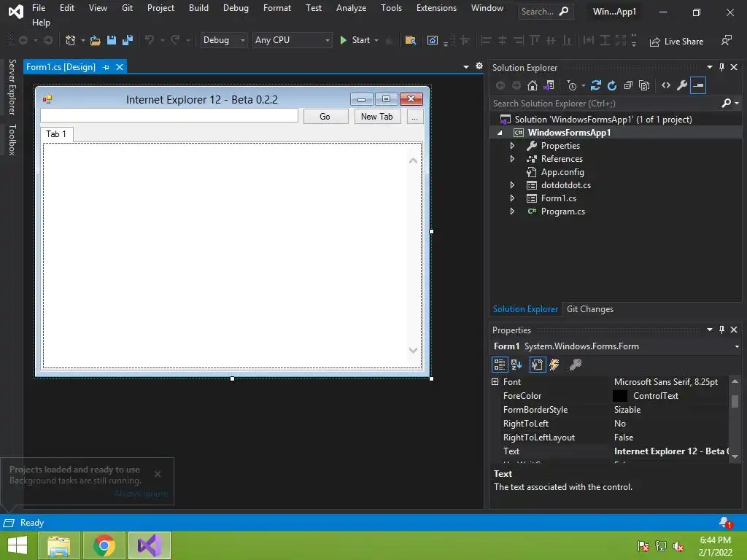The image size is (747, 560).
Task: Open file with the folder icon
Action: [96, 41]
